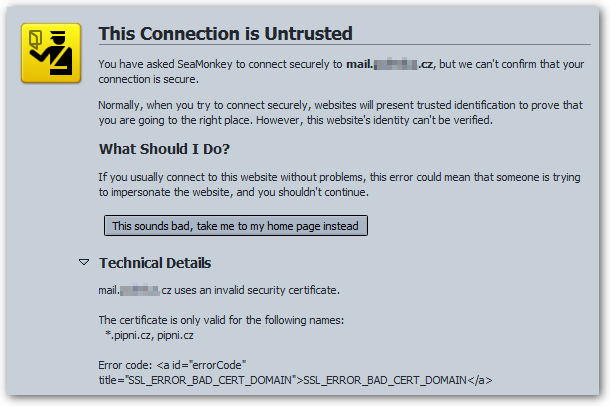Click the yellow passport officer warning icon
This screenshot has width=610, height=406.
(51, 53)
